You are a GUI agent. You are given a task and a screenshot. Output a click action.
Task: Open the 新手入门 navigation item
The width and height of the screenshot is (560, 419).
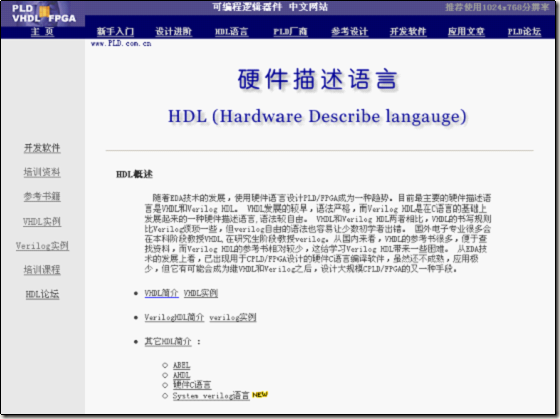click(115, 31)
